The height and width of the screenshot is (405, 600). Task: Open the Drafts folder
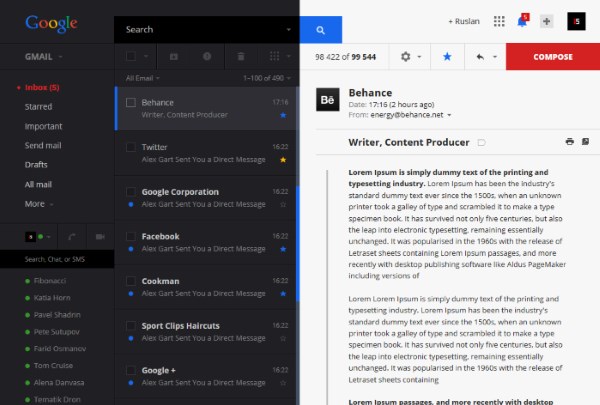(x=36, y=165)
